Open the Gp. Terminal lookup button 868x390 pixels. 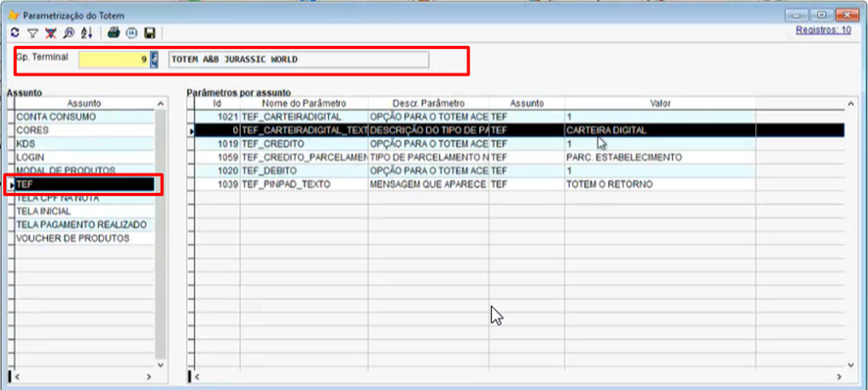coord(155,59)
